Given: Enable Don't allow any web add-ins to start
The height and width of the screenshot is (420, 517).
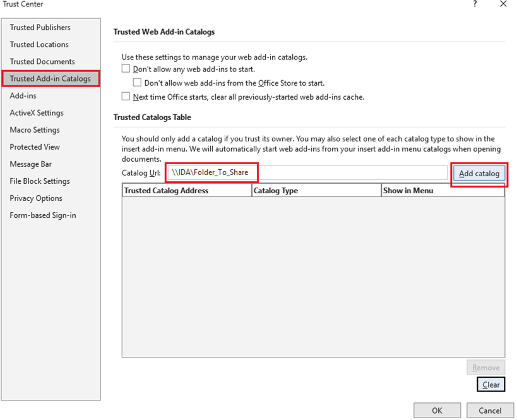Looking at the screenshot, I should 126,69.
